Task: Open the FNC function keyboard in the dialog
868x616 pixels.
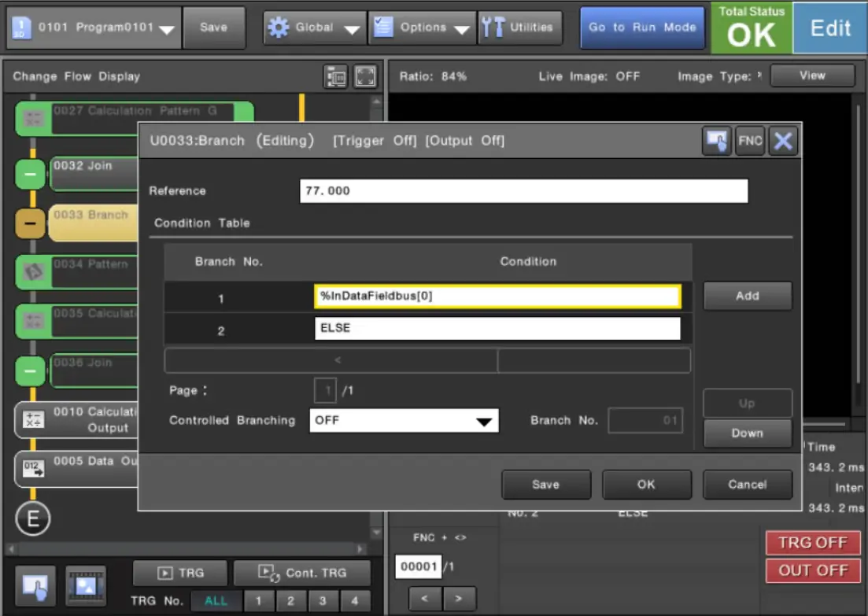Action: coord(749,140)
